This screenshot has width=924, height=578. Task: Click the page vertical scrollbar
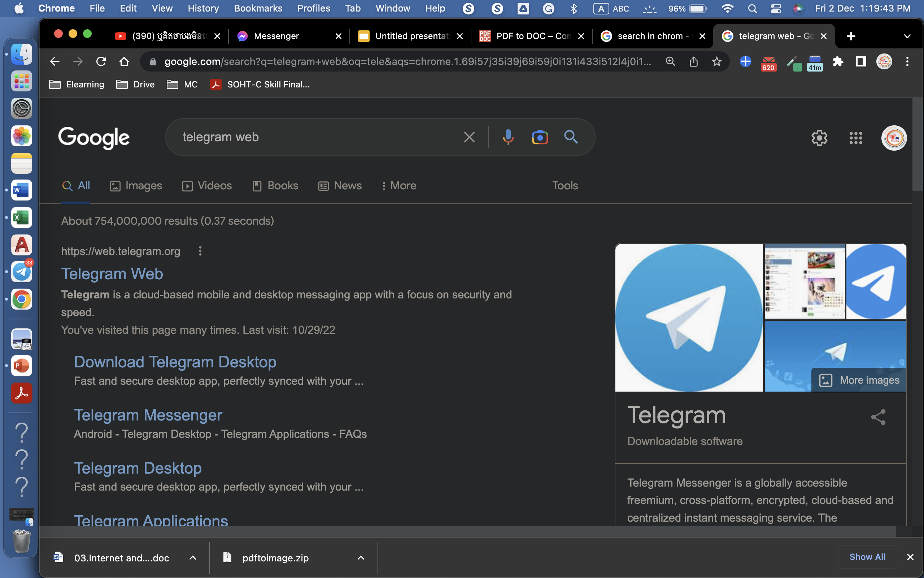(918, 145)
